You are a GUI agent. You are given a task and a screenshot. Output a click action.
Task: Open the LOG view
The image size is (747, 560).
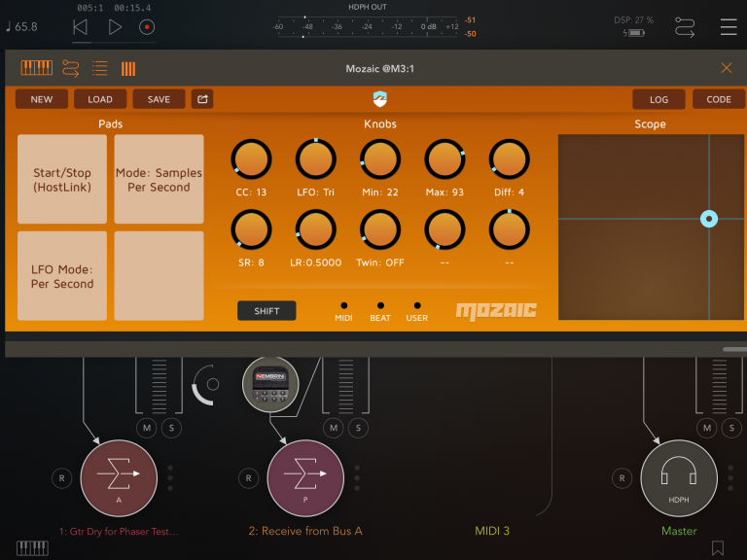pyautogui.click(x=658, y=99)
